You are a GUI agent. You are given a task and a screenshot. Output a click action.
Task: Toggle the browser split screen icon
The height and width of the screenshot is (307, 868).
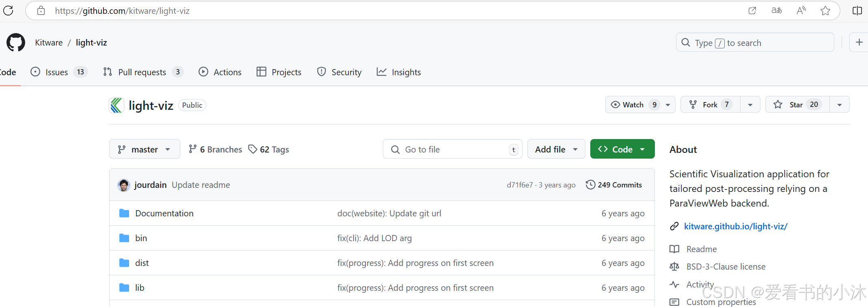click(857, 11)
